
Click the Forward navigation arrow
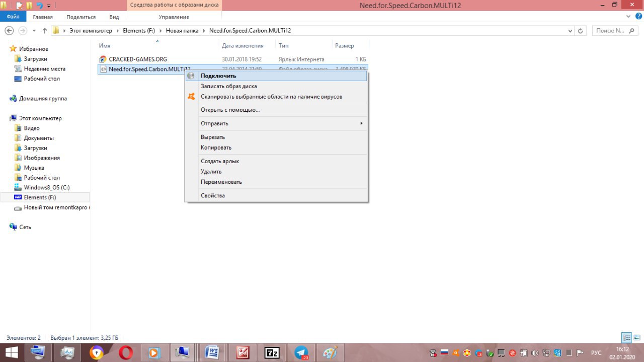23,31
